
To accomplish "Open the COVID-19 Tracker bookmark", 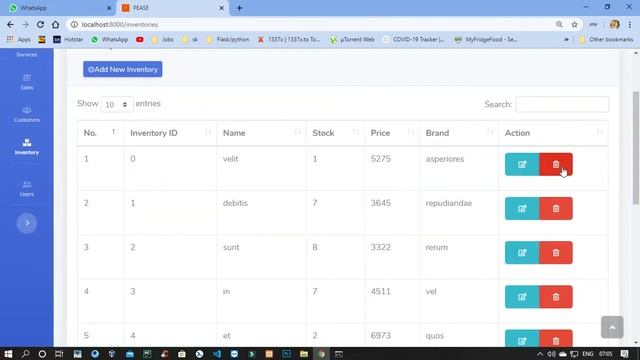I will [x=414, y=40].
